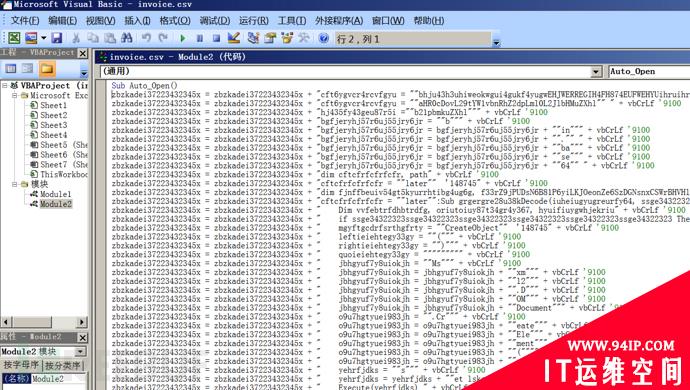
Task: Click the Reset stop icon
Action: 216,39
